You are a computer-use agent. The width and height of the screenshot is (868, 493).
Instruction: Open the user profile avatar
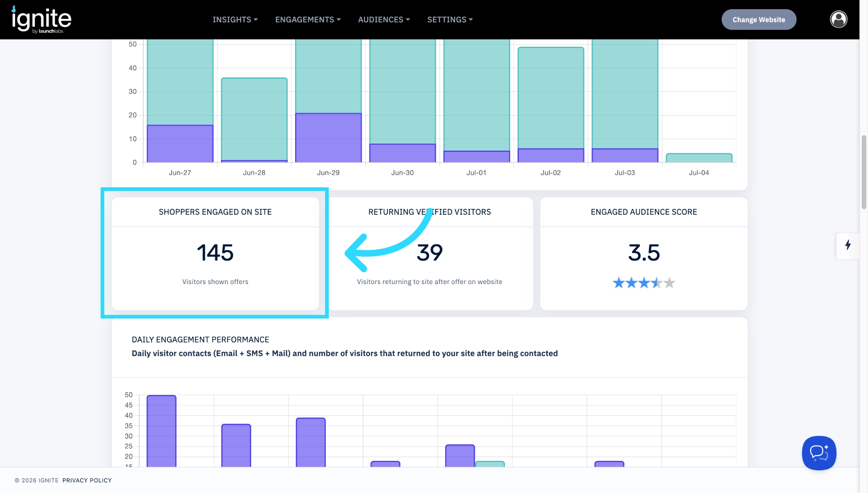tap(838, 19)
